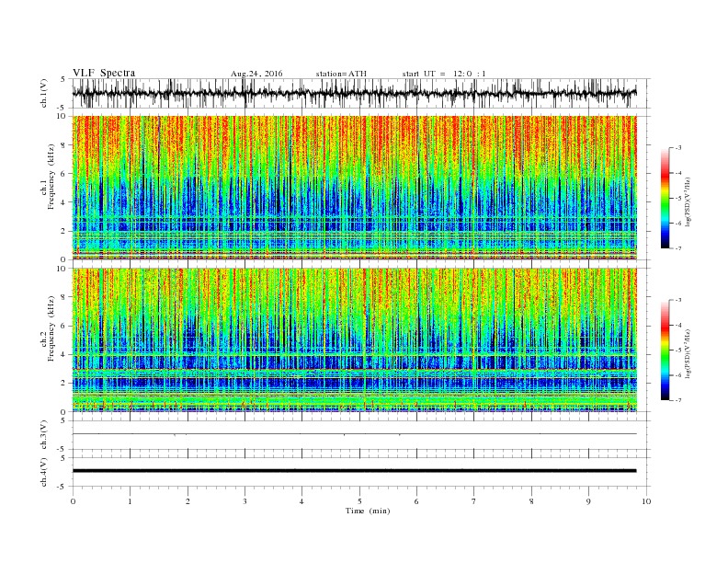Viewport: 728px width, 563px height.
Task: Click the "6" tick on the time axis
Action: tap(416, 501)
